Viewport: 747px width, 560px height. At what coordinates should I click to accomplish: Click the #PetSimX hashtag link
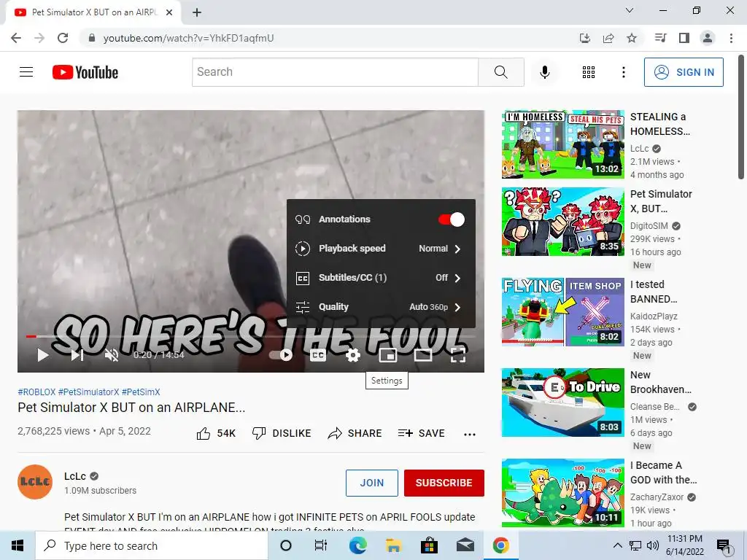pos(141,392)
